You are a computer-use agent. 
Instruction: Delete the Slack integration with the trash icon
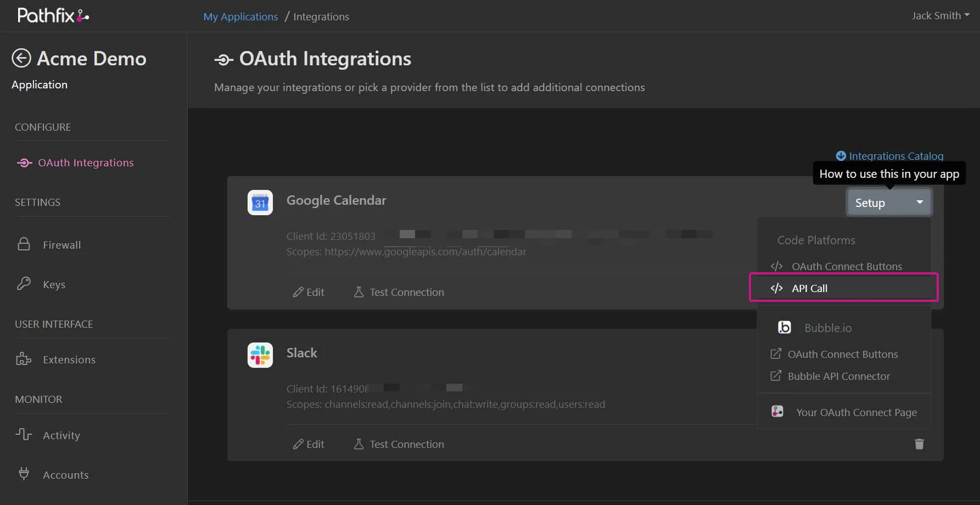click(919, 444)
